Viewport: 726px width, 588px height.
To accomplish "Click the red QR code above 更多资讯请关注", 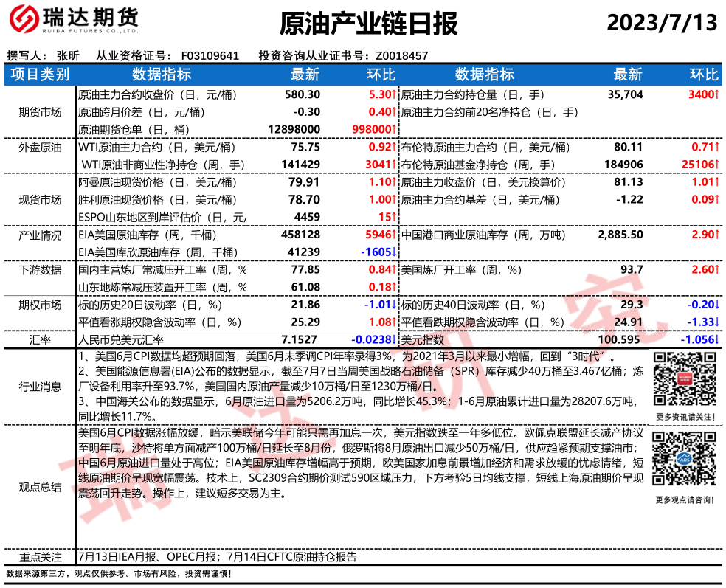I will coord(683,379).
